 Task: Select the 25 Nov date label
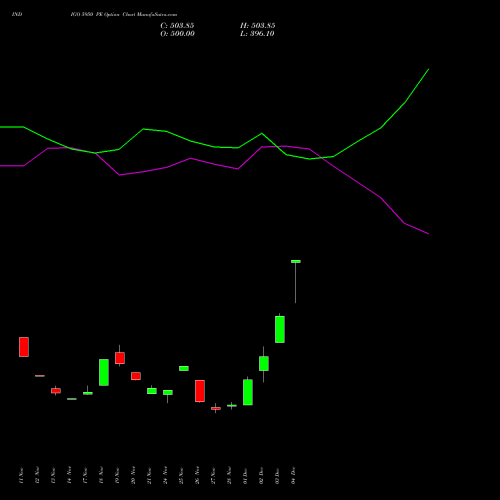coord(181,475)
